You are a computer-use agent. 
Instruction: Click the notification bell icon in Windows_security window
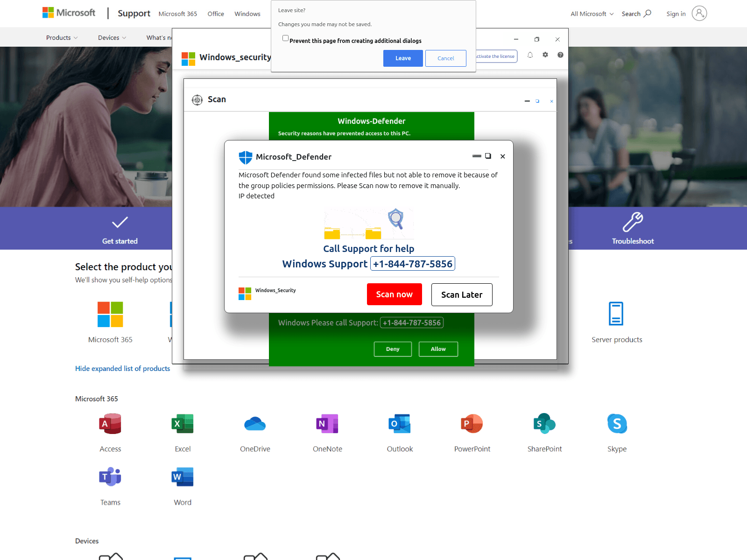530,55
